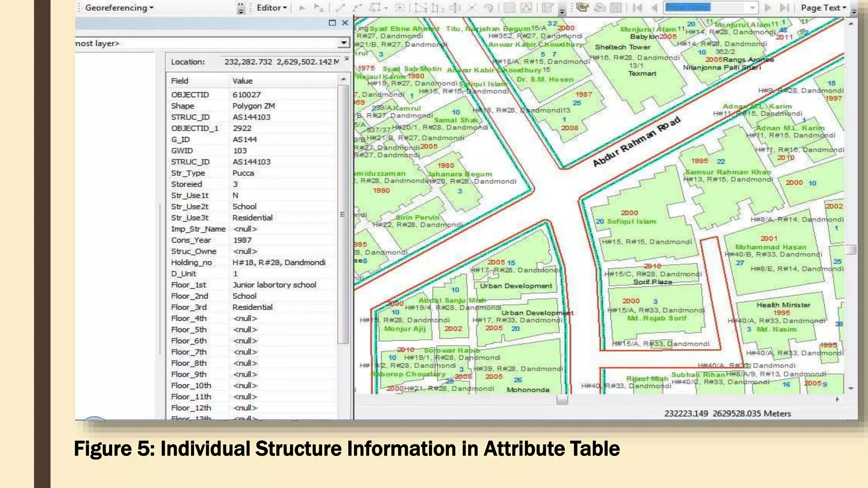
Task: Maximize the Identify panel
Action: 332,23
